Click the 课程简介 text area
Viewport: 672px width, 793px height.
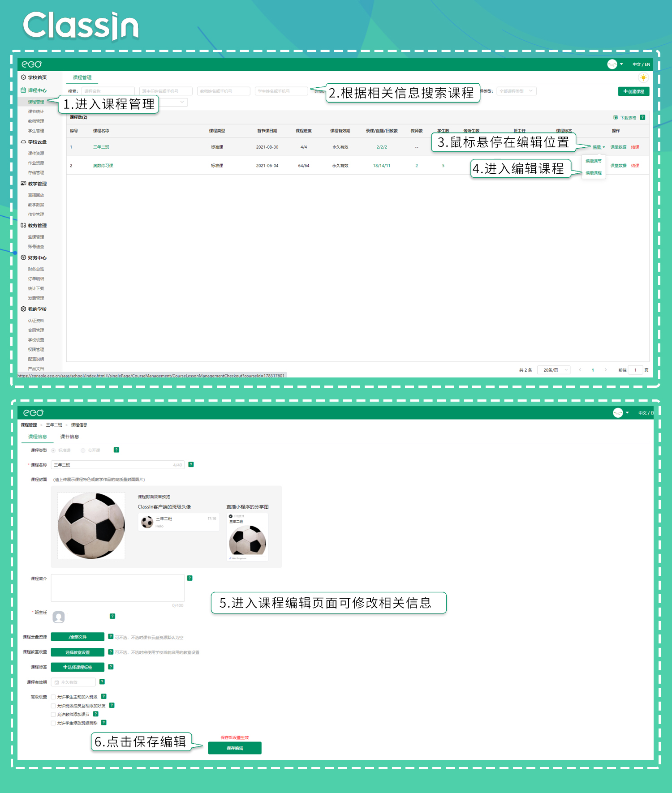pos(118,588)
